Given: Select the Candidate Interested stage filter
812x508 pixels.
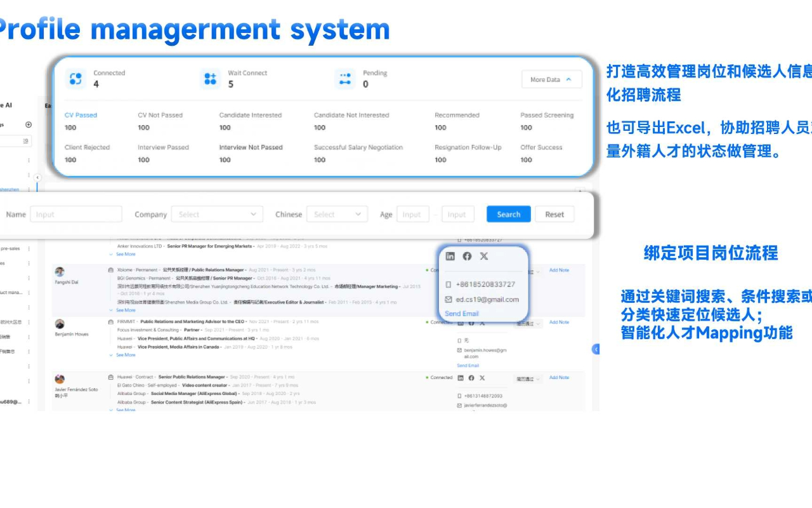Looking at the screenshot, I should click(250, 116).
